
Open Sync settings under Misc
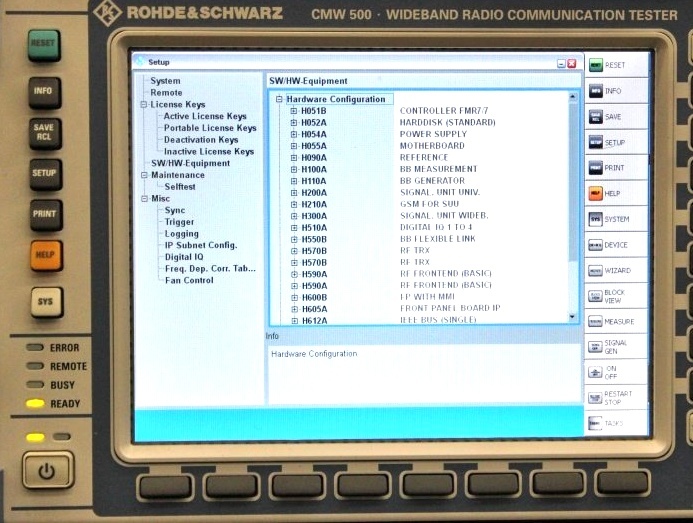coord(175,210)
